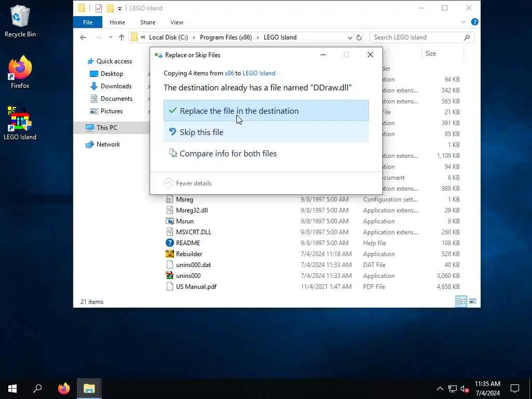Switch to the Share ribbon tab
Viewport: 532px width, 399px height.
point(148,22)
